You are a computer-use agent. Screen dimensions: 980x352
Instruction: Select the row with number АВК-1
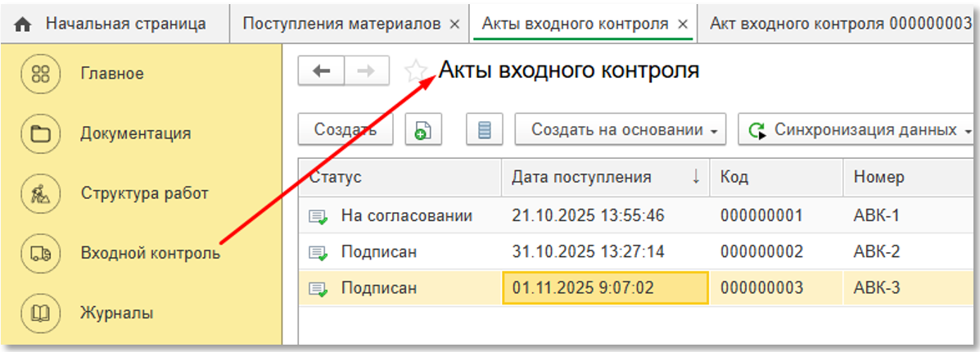(x=876, y=216)
